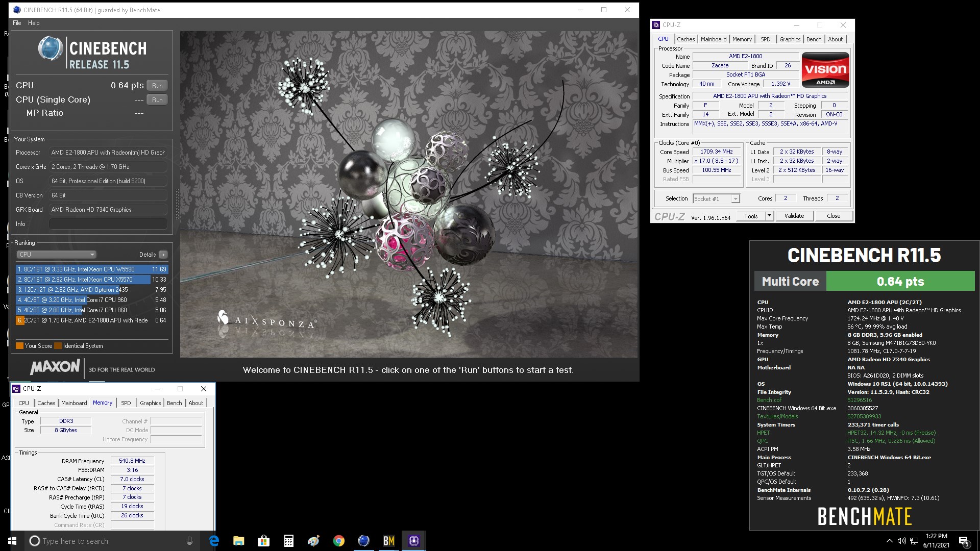Select ranking row Intel Xeon CPU X5570
980x551 pixels.
click(x=92, y=280)
